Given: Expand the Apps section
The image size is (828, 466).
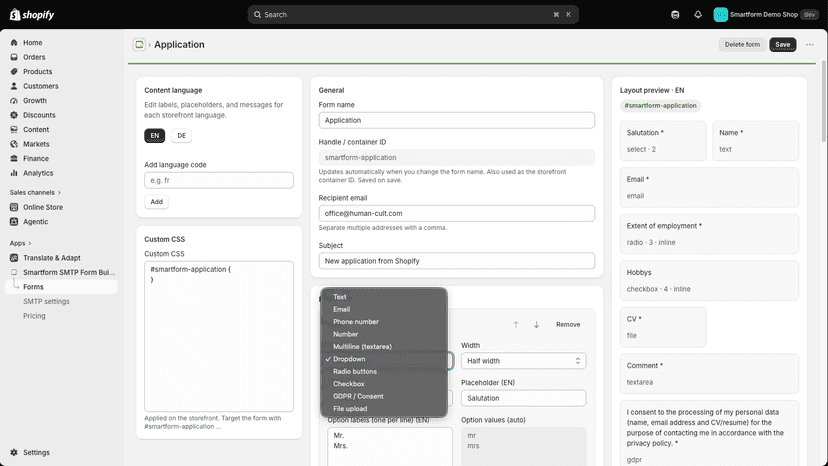Looking at the screenshot, I should 21,243.
